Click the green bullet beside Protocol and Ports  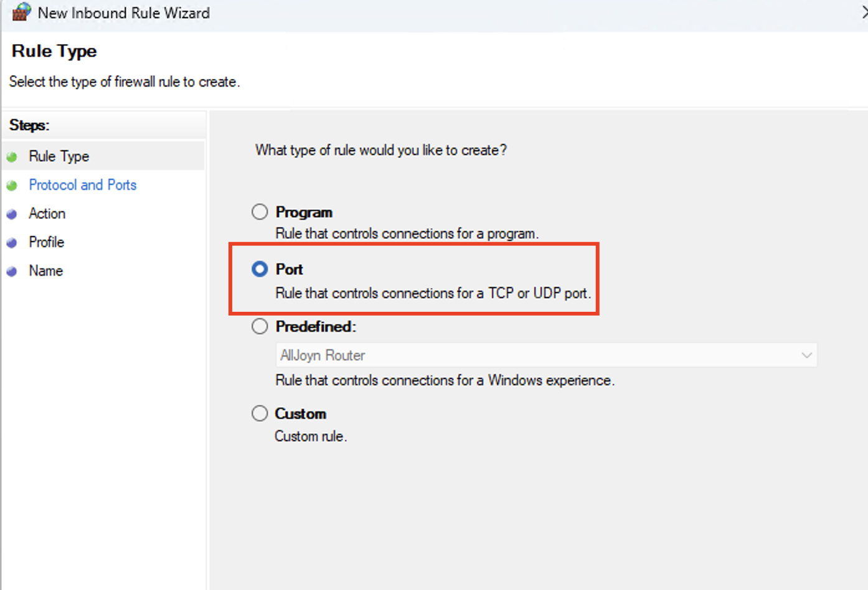click(x=12, y=185)
